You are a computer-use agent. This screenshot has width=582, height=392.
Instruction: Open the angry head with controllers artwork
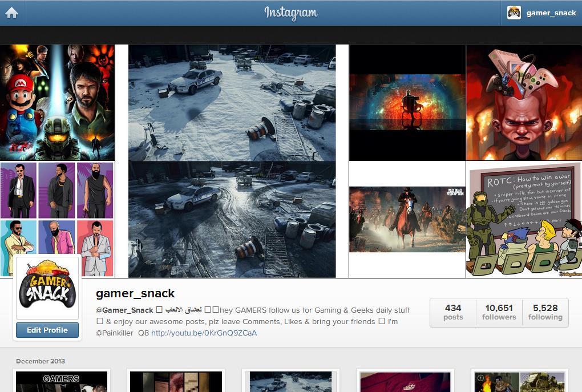pos(524,103)
